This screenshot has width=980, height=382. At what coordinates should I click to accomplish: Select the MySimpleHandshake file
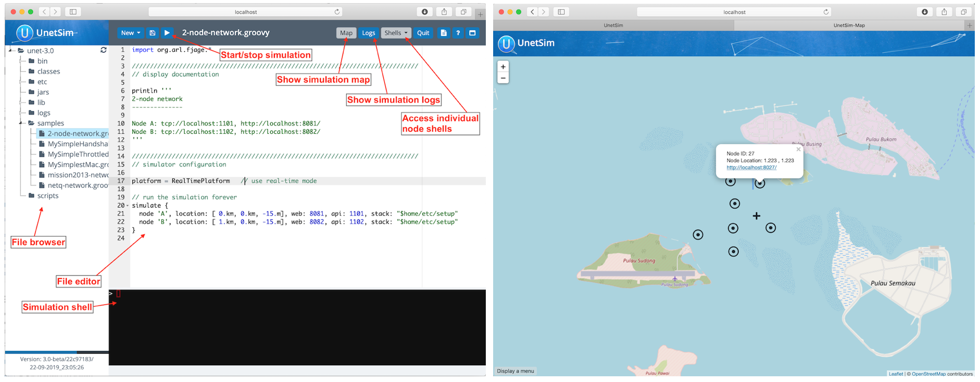[x=73, y=144]
